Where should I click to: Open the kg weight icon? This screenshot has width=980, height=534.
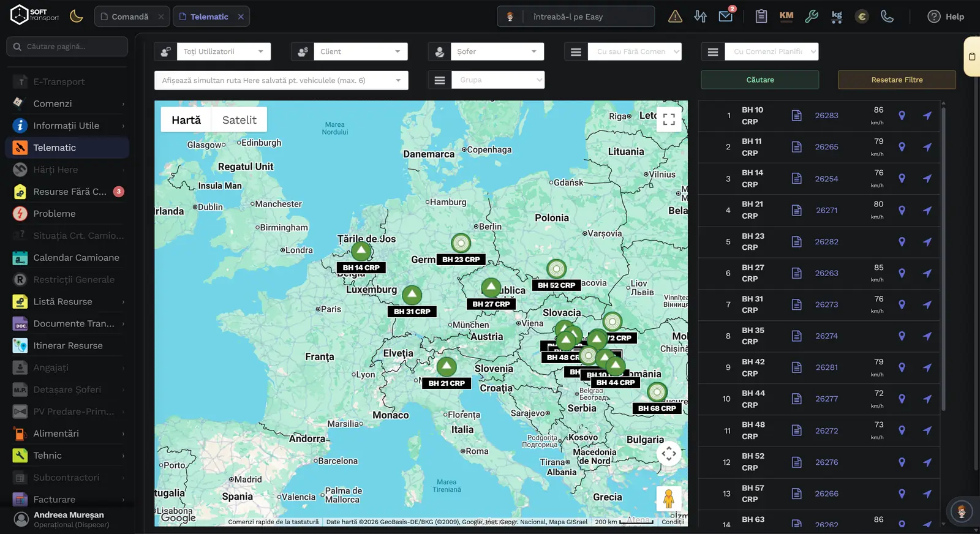click(x=837, y=17)
